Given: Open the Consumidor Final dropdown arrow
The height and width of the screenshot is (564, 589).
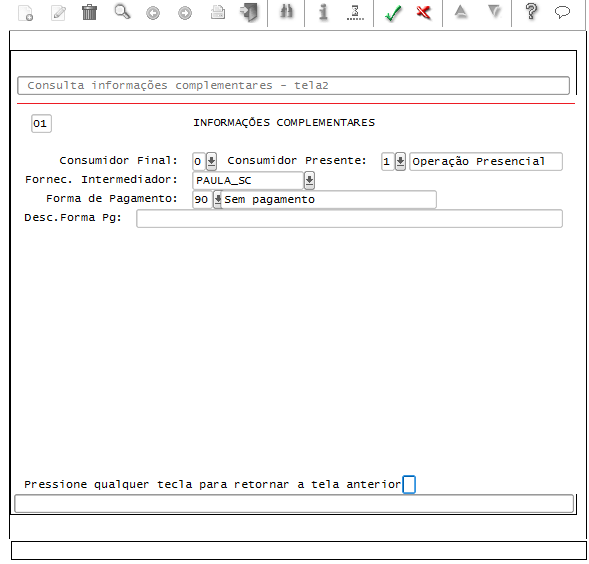Looking at the screenshot, I should (211, 162).
